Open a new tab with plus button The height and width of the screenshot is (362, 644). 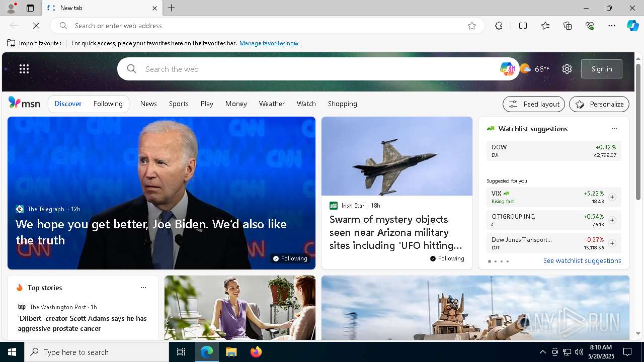pyautogui.click(x=171, y=8)
